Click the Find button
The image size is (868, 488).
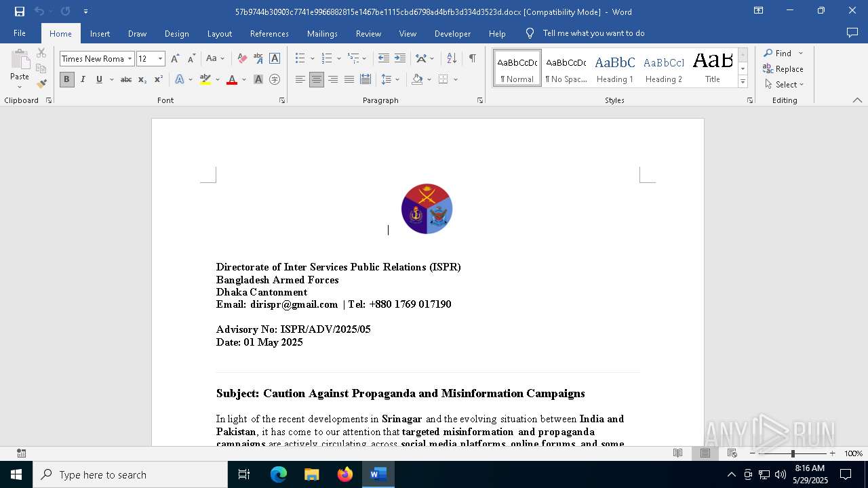coord(777,53)
